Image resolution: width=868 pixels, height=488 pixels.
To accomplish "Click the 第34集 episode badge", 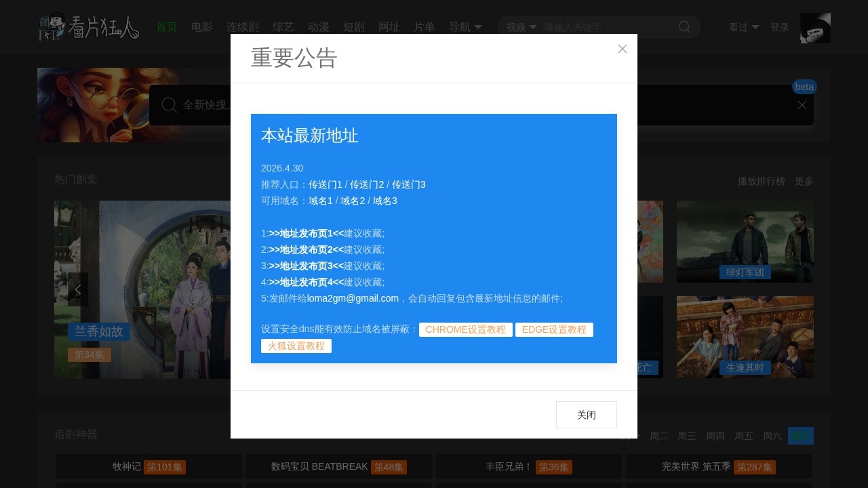I will coord(90,354).
